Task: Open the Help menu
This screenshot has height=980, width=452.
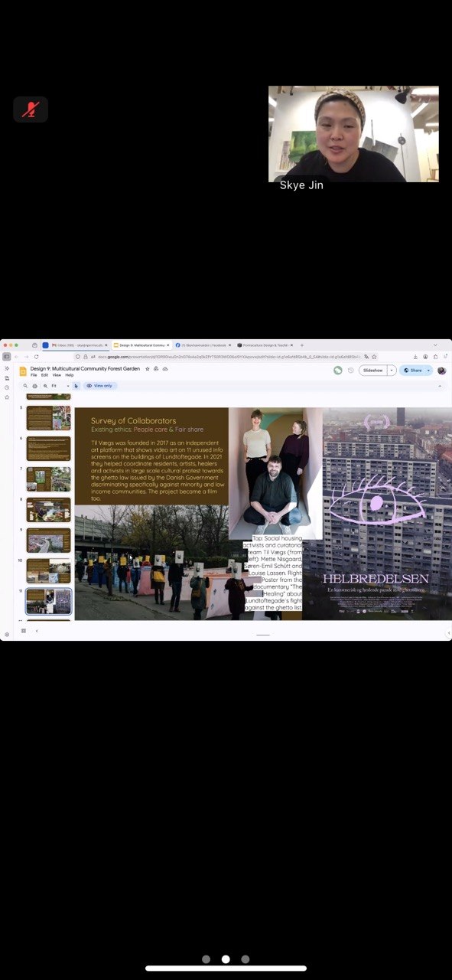Action: coord(70,375)
